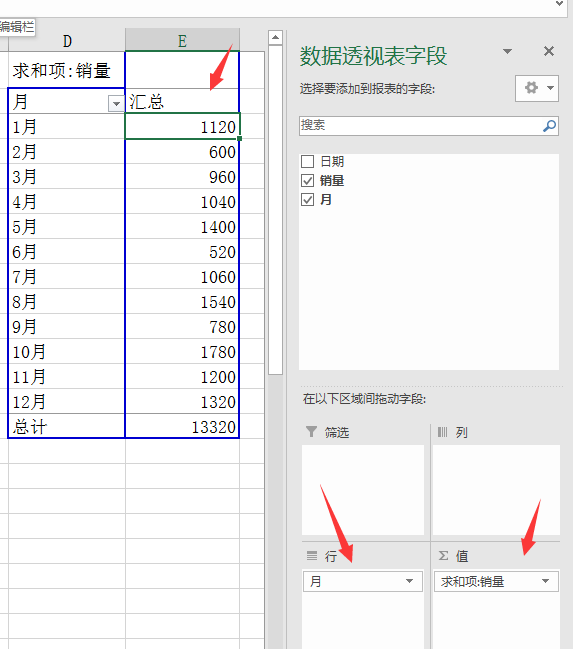Uncheck the 销量 field checkbox
Image resolution: width=573 pixels, height=649 pixels.
click(x=307, y=180)
